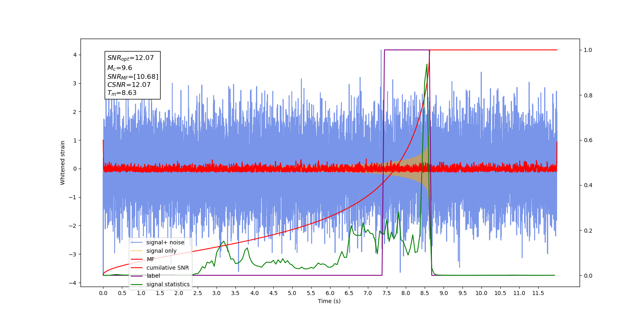Click the left y-axis tick label 1
Screen dimensions: 644x322
(75, 140)
